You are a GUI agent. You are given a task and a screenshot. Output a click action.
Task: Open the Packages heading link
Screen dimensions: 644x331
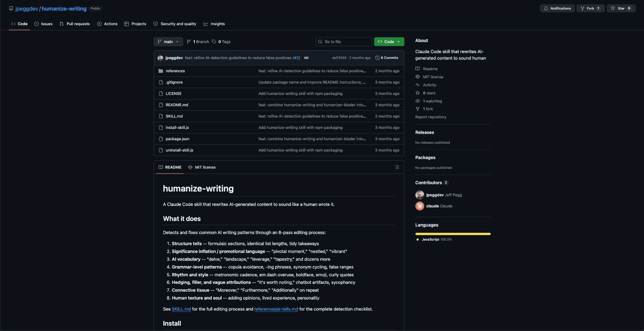tap(425, 157)
